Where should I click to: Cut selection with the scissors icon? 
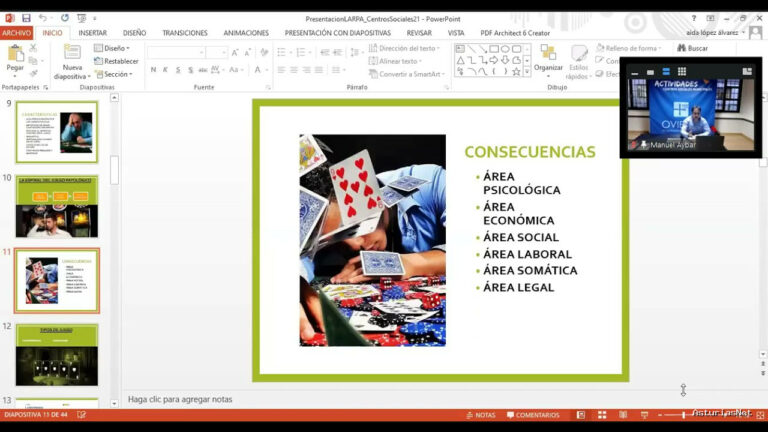pos(33,48)
